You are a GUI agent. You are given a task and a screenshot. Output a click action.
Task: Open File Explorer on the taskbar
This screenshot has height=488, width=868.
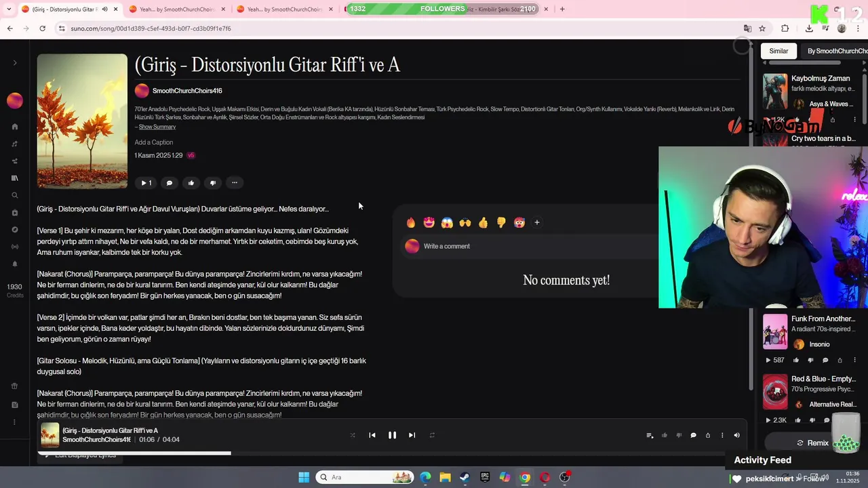[x=445, y=477]
